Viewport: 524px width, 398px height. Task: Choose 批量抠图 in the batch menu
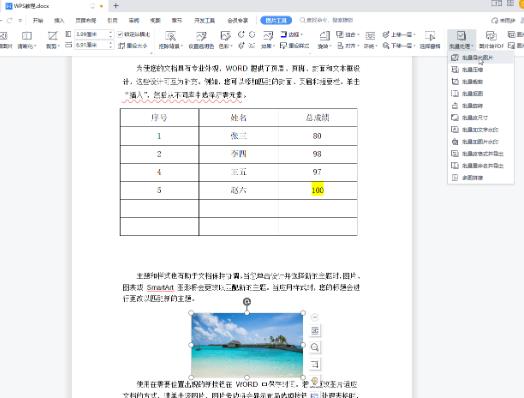coord(480,94)
